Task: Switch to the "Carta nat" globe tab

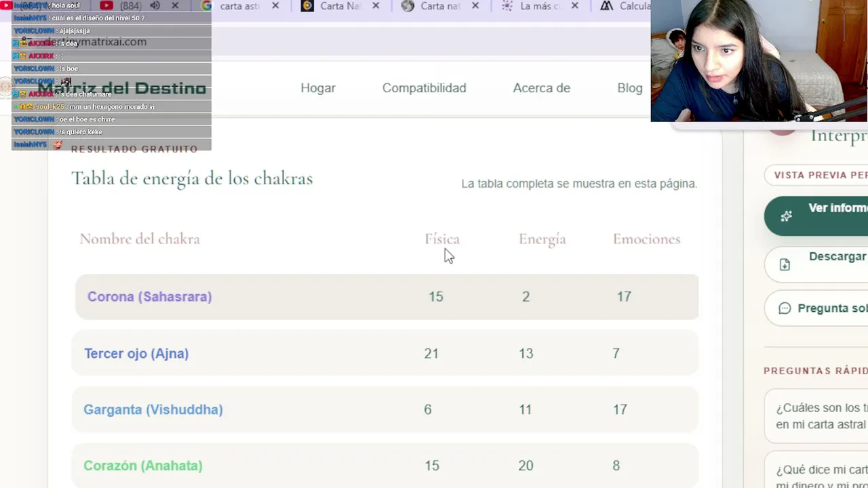Action: pyautogui.click(x=441, y=6)
